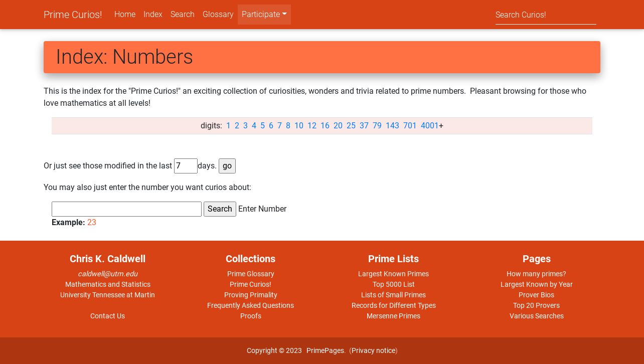Screen dimensions: 644x364
Task: Open Prover Bios link
Action: pyautogui.click(x=537, y=295)
